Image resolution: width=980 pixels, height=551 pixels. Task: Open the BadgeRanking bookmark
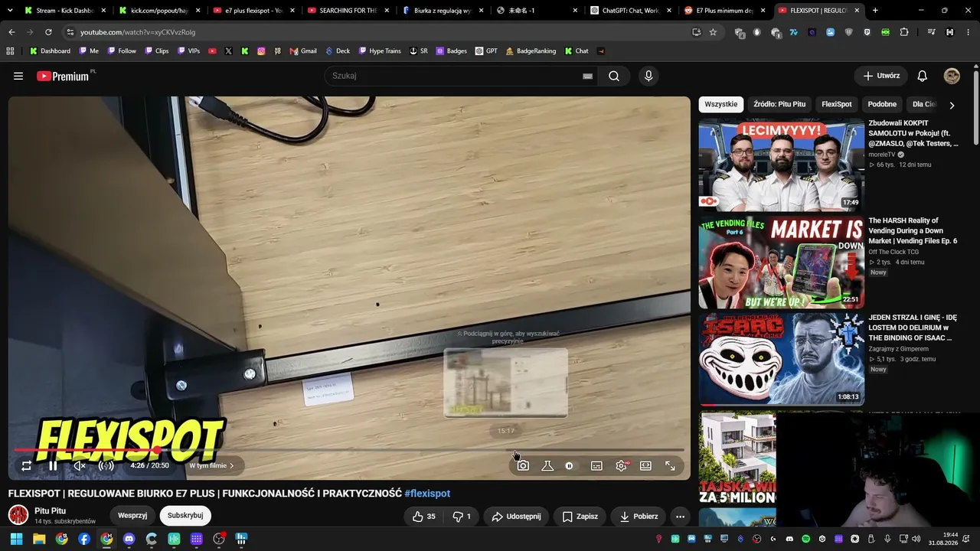(531, 51)
